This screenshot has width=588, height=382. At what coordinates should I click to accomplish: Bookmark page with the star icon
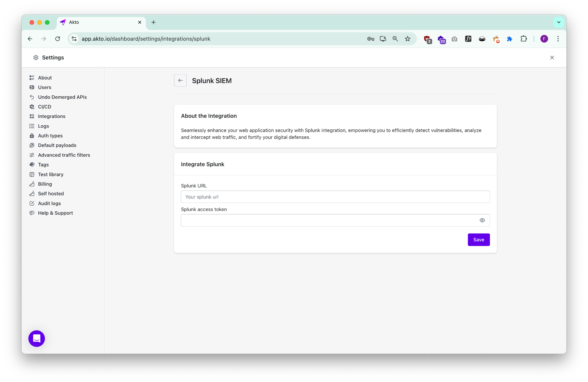(407, 39)
